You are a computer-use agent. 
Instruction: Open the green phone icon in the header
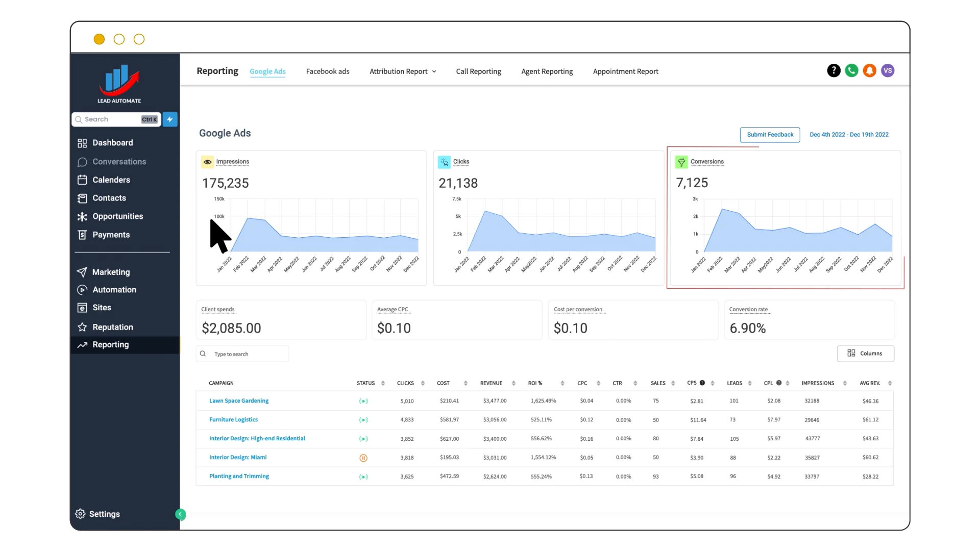851,70
